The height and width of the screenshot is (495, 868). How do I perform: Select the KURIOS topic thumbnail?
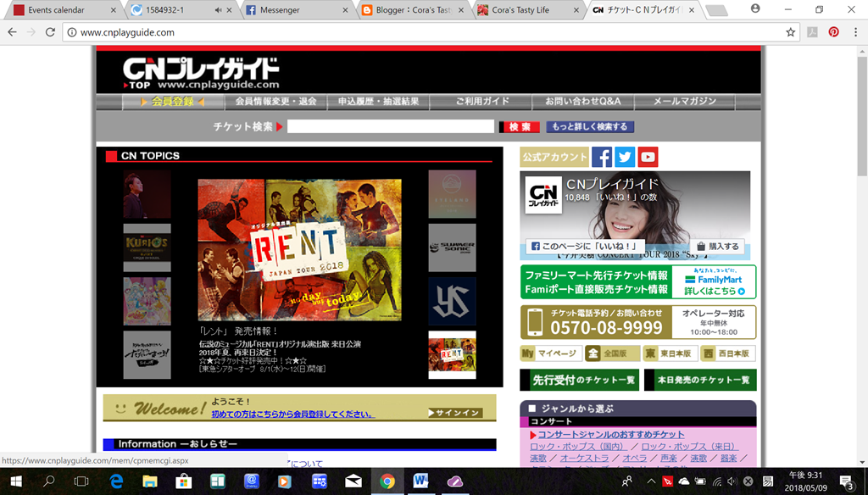click(147, 247)
